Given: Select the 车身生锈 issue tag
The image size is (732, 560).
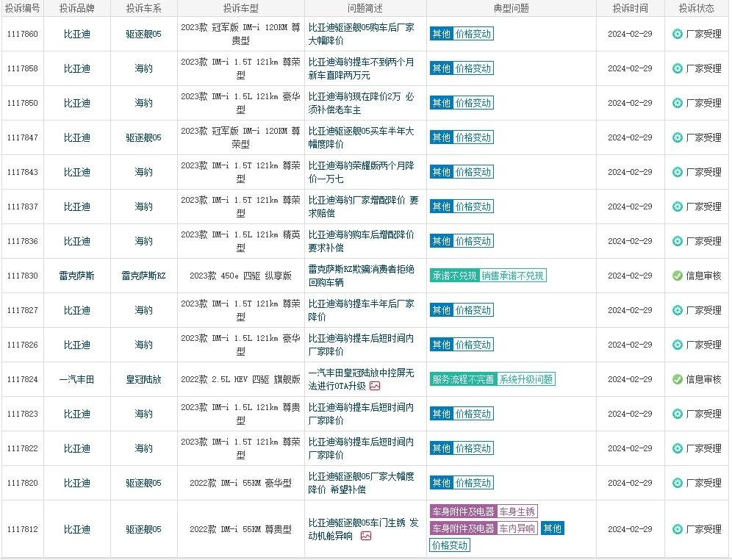Looking at the screenshot, I should click(x=517, y=511).
